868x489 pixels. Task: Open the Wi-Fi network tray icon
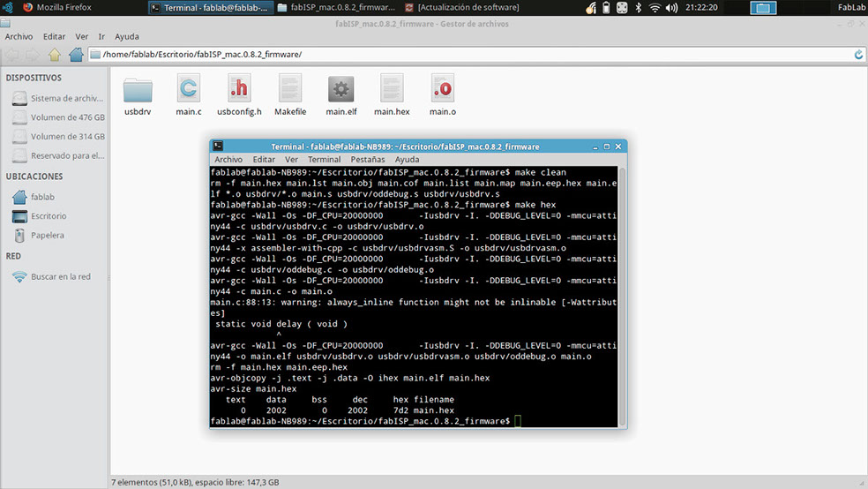(x=655, y=8)
